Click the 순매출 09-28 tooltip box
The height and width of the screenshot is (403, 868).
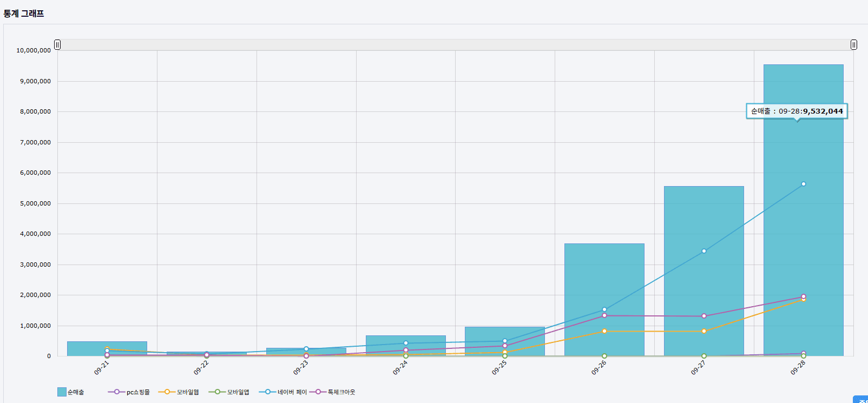(797, 111)
